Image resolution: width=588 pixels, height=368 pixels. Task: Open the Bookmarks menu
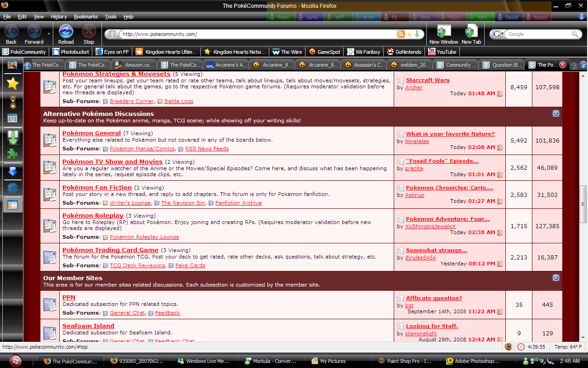click(86, 17)
